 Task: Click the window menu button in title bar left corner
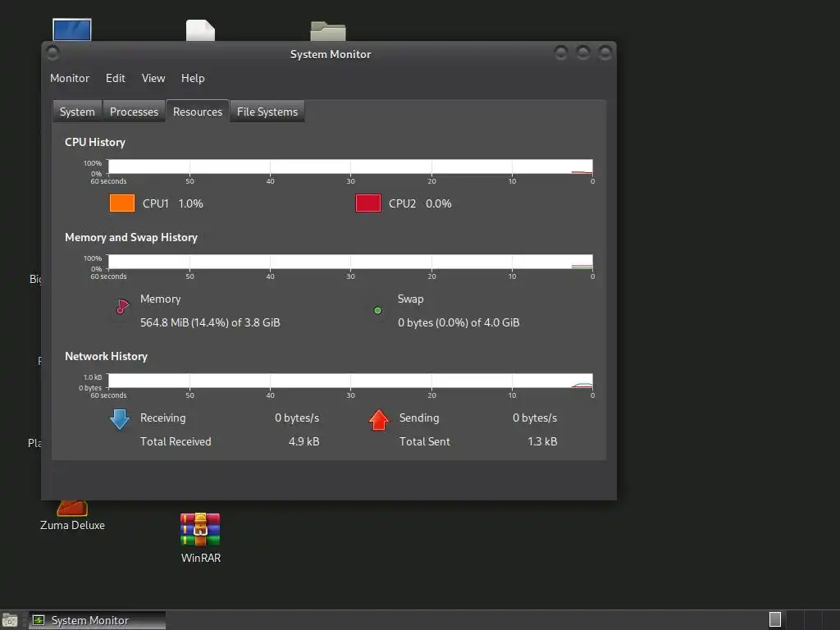click(52, 52)
